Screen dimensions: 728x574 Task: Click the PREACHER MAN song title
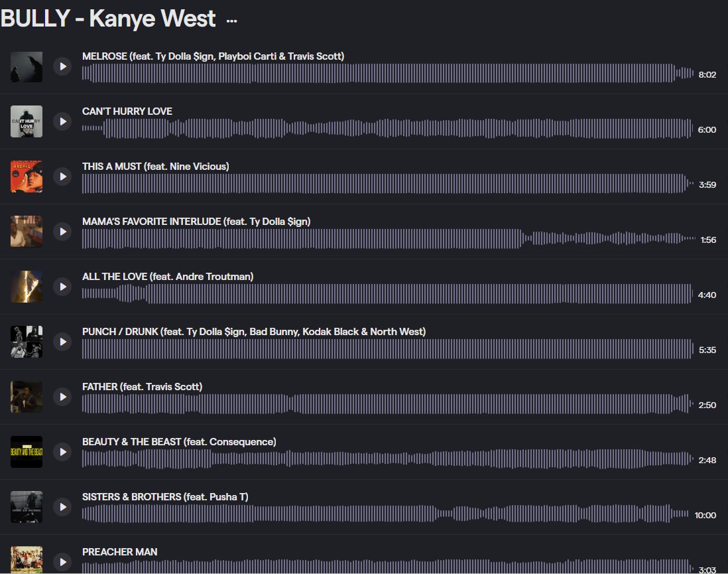(x=120, y=552)
